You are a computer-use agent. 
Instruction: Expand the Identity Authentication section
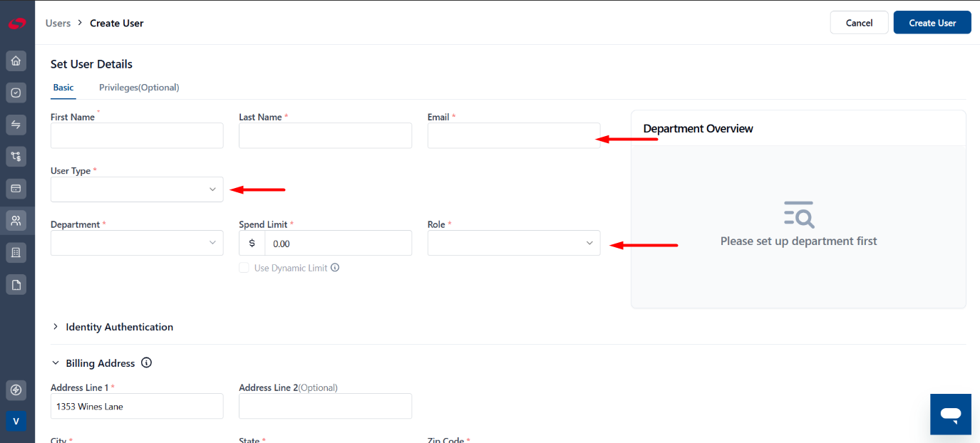112,327
